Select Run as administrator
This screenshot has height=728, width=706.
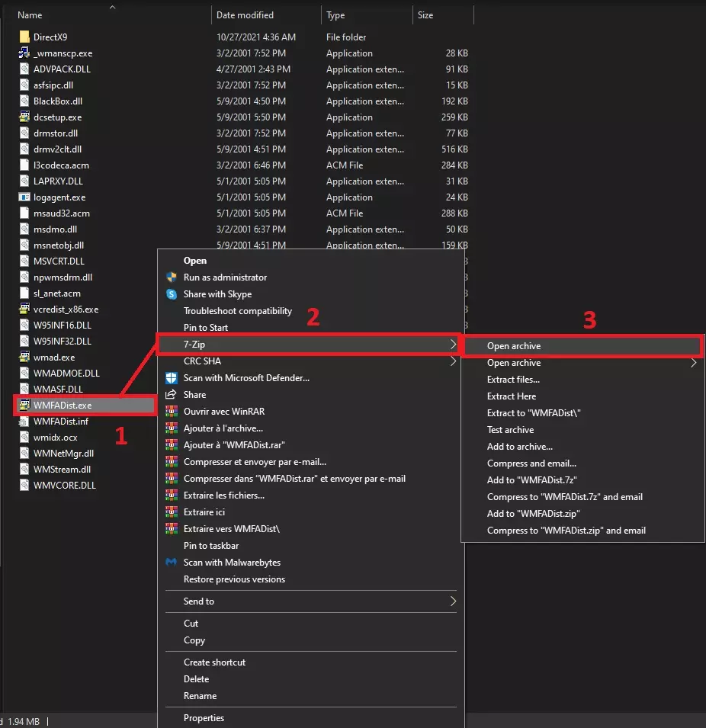(225, 277)
